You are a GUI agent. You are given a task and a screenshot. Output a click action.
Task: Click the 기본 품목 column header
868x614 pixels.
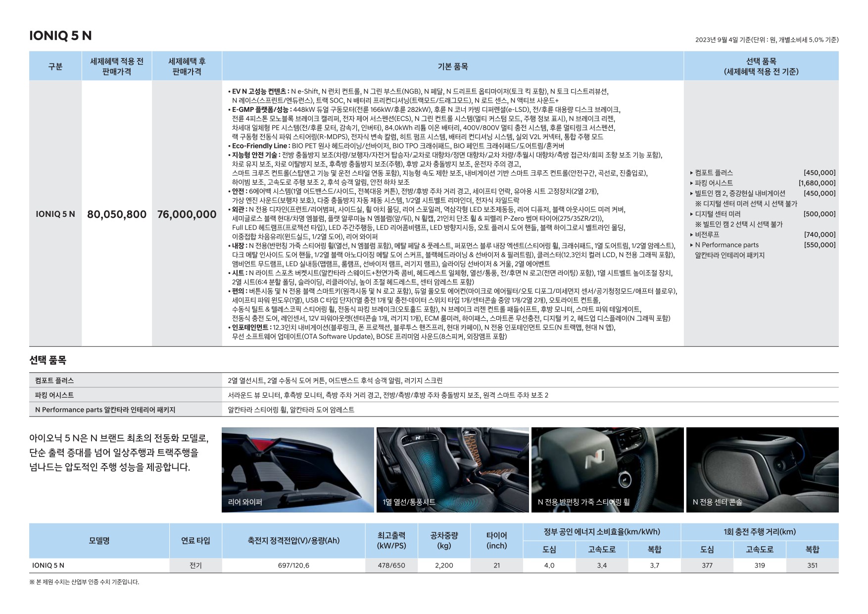coord(452,66)
